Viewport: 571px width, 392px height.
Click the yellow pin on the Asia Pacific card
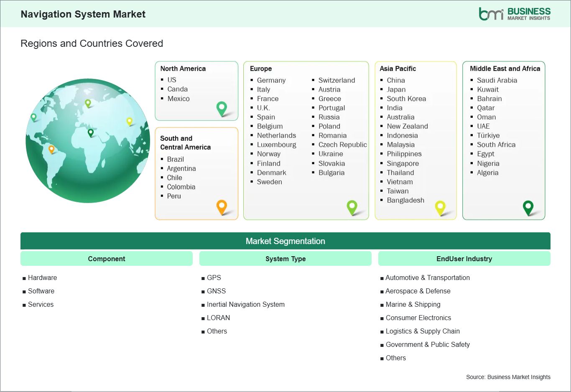[440, 207]
